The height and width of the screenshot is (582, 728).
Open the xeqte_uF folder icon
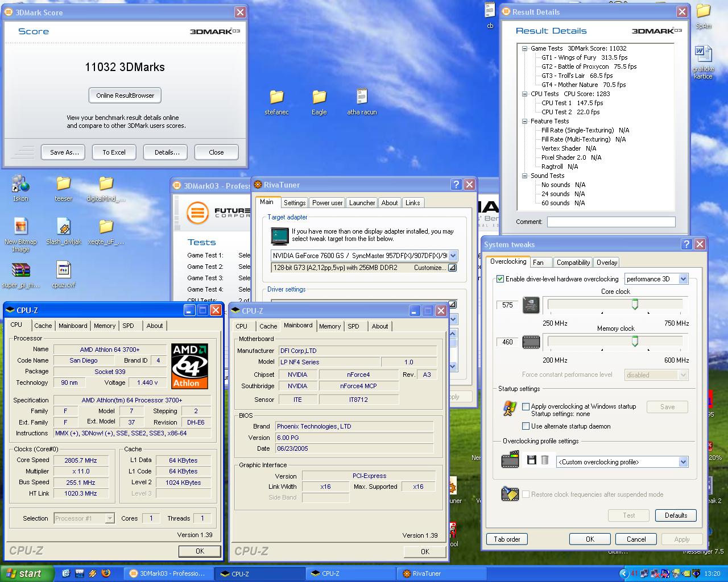106,227
